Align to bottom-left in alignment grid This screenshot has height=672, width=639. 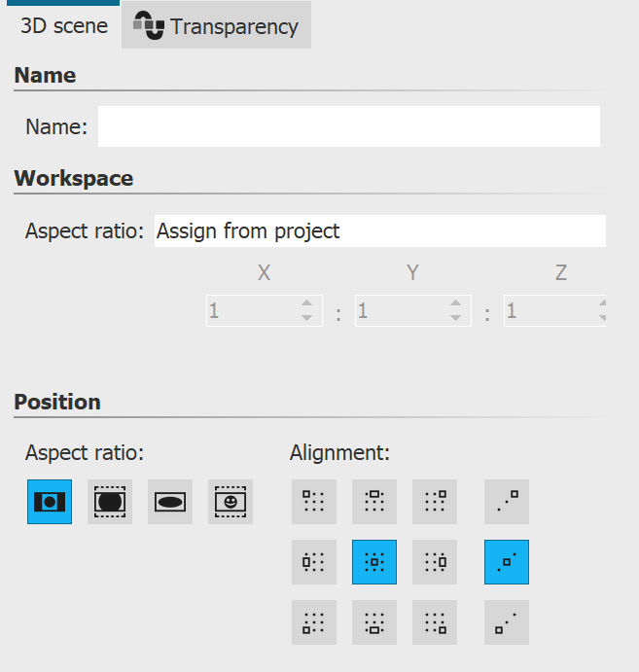point(314,622)
